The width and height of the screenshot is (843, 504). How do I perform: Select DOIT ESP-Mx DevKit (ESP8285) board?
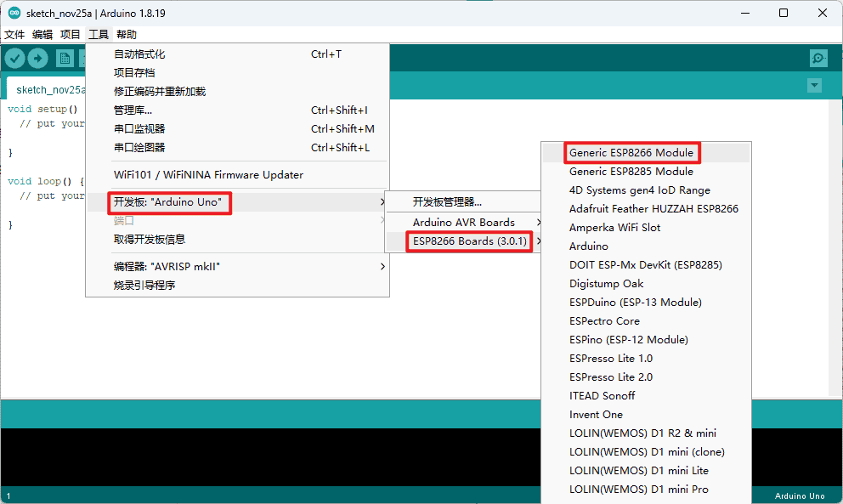646,265
